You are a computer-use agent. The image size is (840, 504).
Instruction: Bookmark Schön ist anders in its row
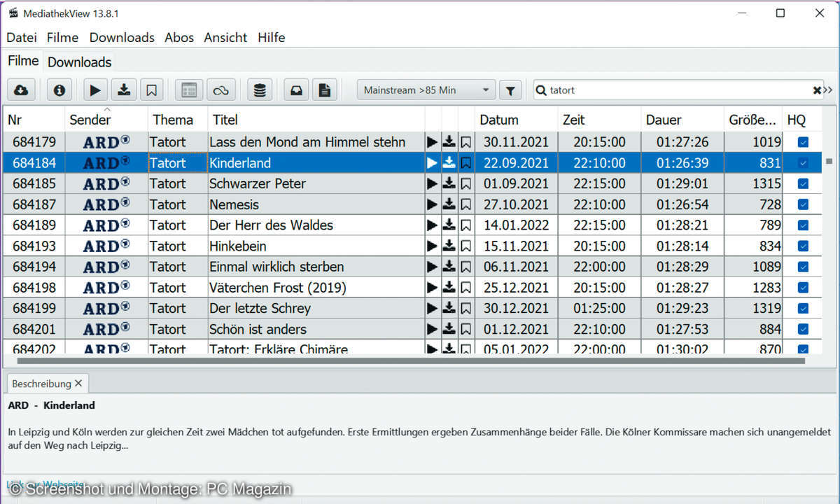coord(466,329)
